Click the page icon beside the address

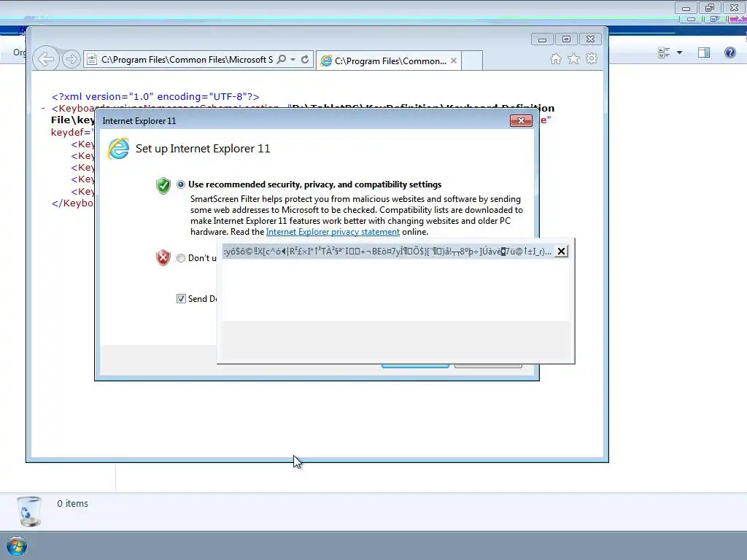pyautogui.click(x=92, y=60)
